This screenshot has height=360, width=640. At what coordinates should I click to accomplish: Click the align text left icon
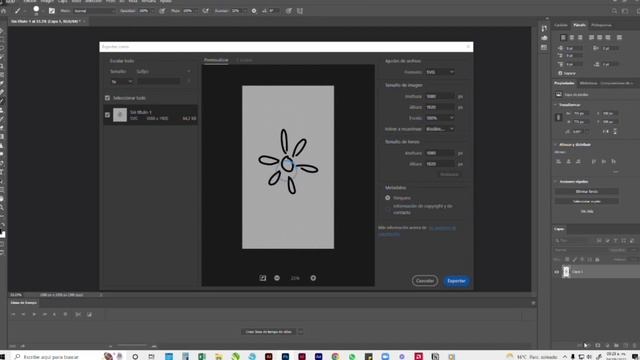tap(563, 38)
